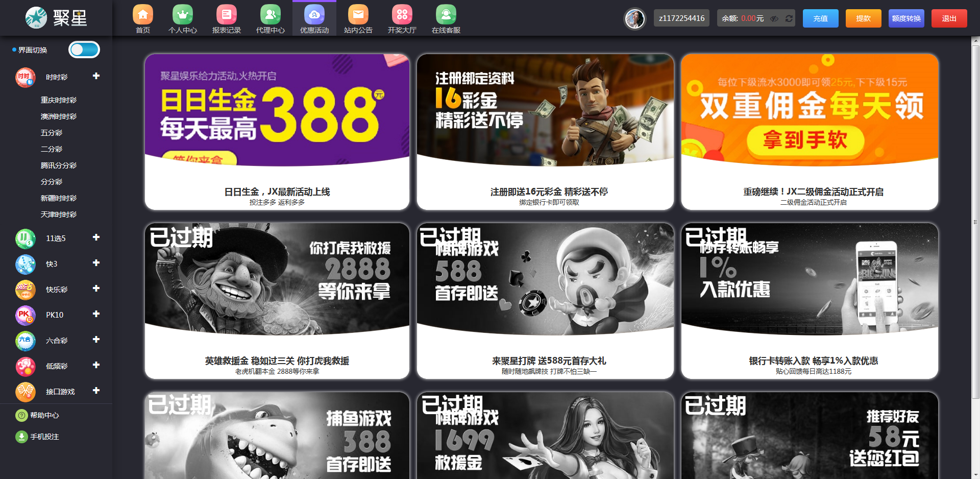Open 在线客服 customer service icon
The height and width of the screenshot is (479, 980).
(446, 15)
